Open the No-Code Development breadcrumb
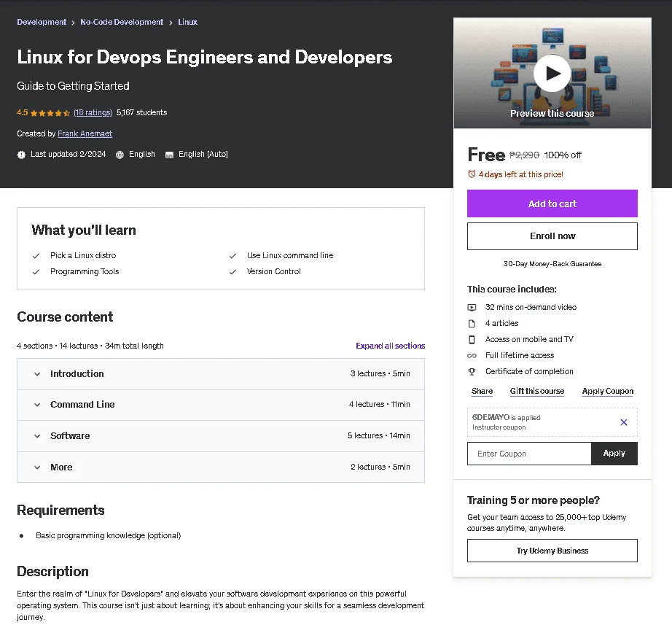 tap(122, 22)
